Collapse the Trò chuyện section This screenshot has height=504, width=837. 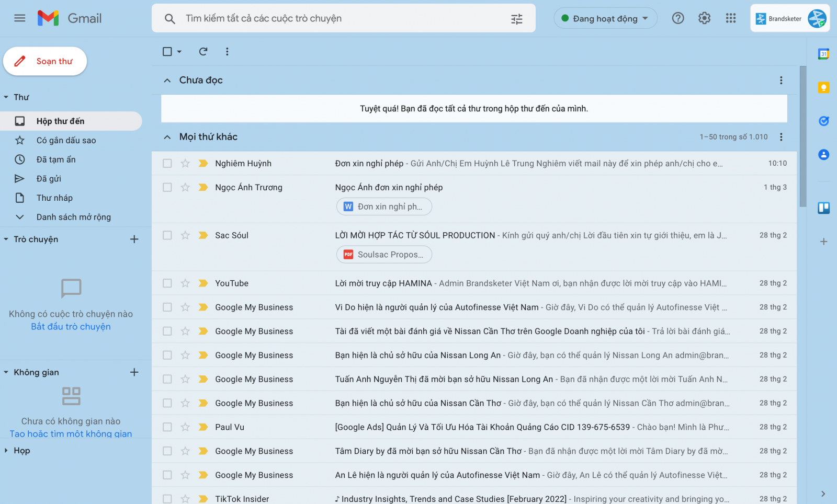coord(6,239)
